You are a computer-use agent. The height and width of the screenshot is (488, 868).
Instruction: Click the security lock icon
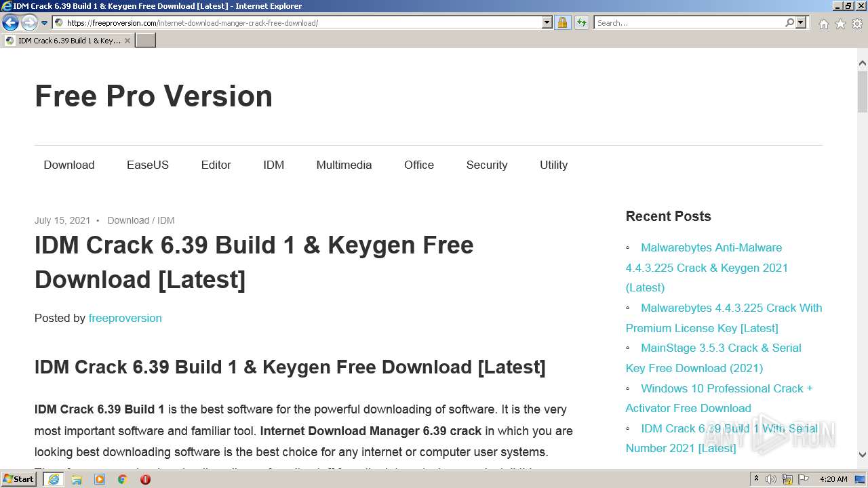click(562, 23)
